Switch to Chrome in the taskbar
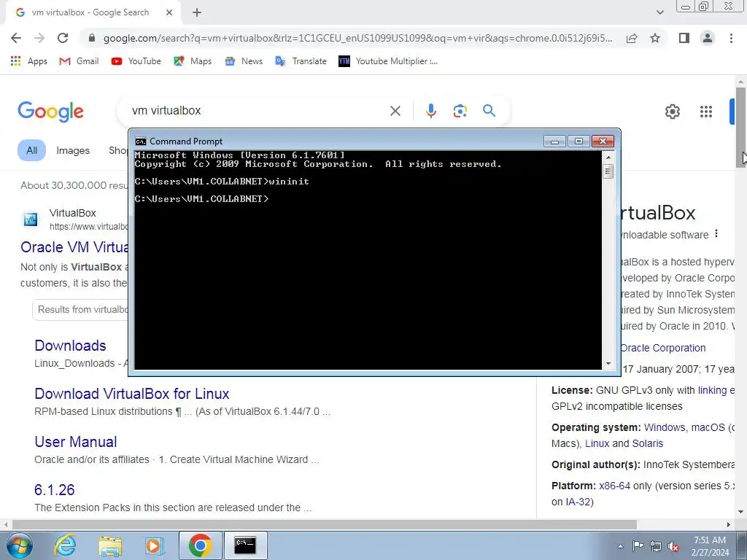This screenshot has height=560, width=747. (x=200, y=545)
